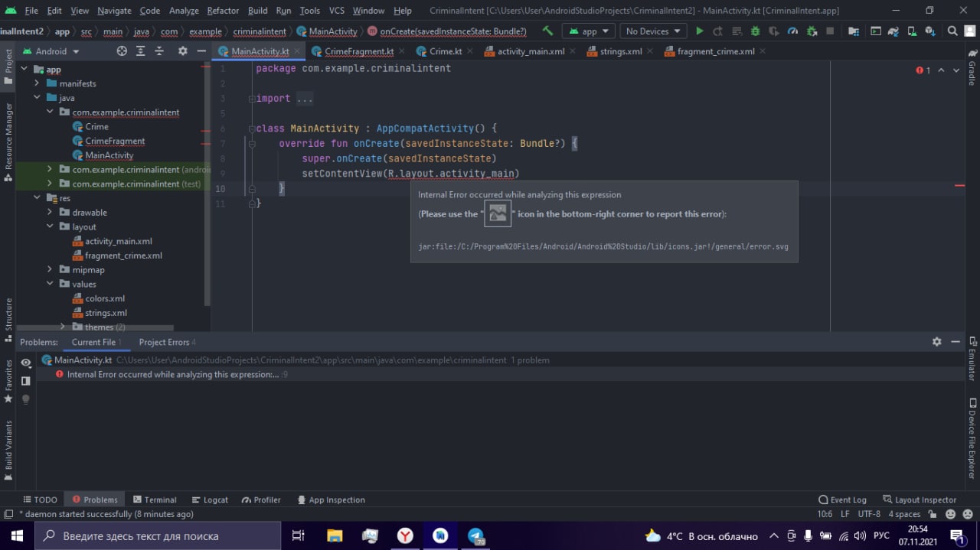980x550 pixels.
Task: Select fragment_crime.xml in the project tree
Action: point(123,255)
